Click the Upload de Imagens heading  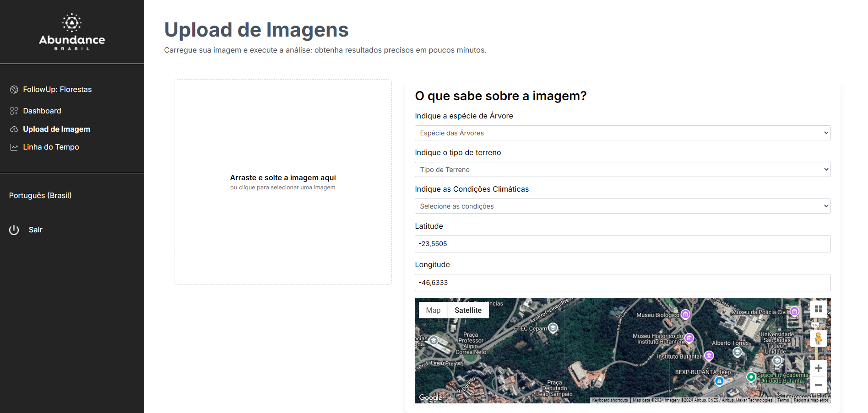coord(256,30)
